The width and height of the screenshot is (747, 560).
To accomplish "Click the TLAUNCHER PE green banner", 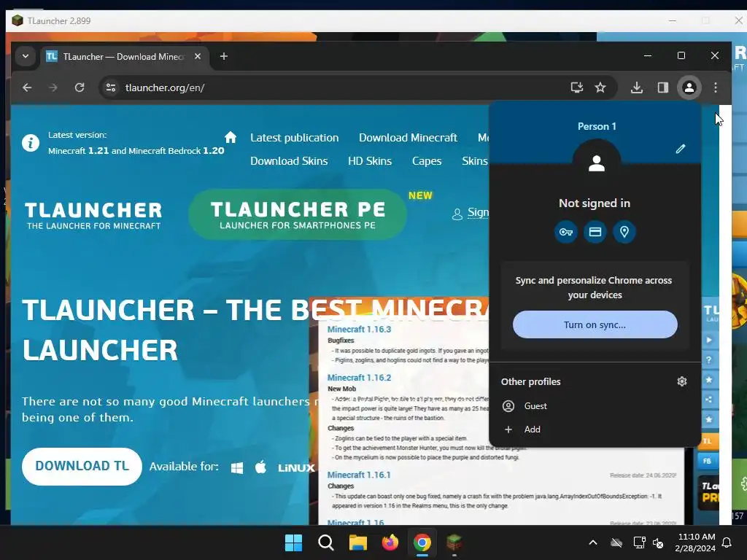I will tap(298, 214).
